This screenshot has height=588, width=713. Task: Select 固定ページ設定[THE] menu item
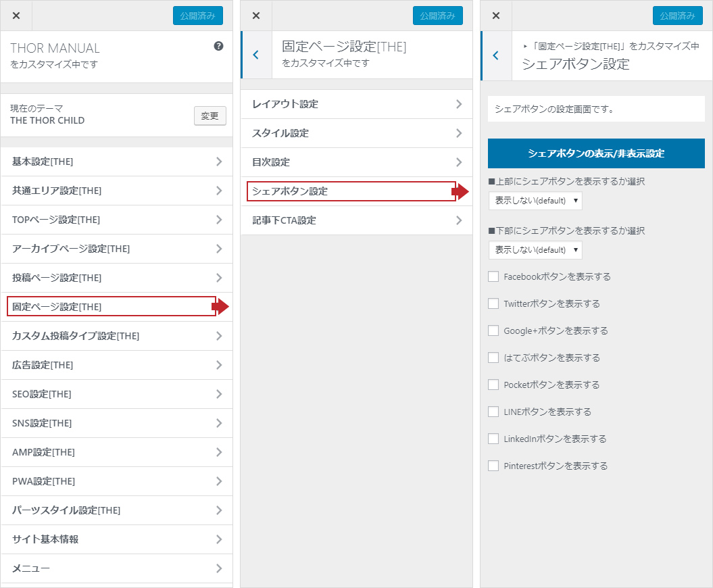tap(112, 307)
